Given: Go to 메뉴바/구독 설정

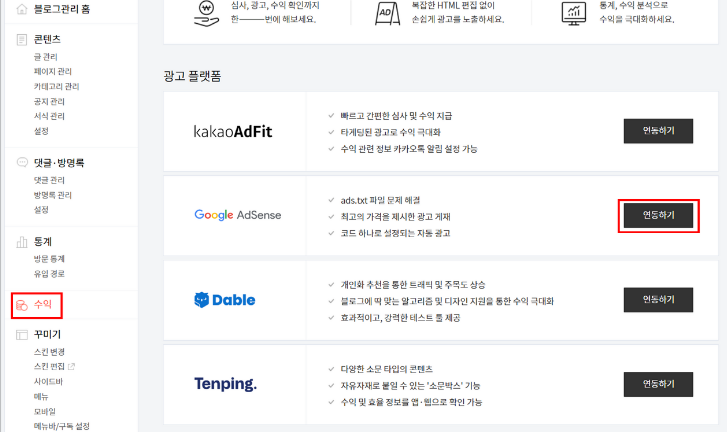Looking at the screenshot, I should pyautogui.click(x=62, y=426).
